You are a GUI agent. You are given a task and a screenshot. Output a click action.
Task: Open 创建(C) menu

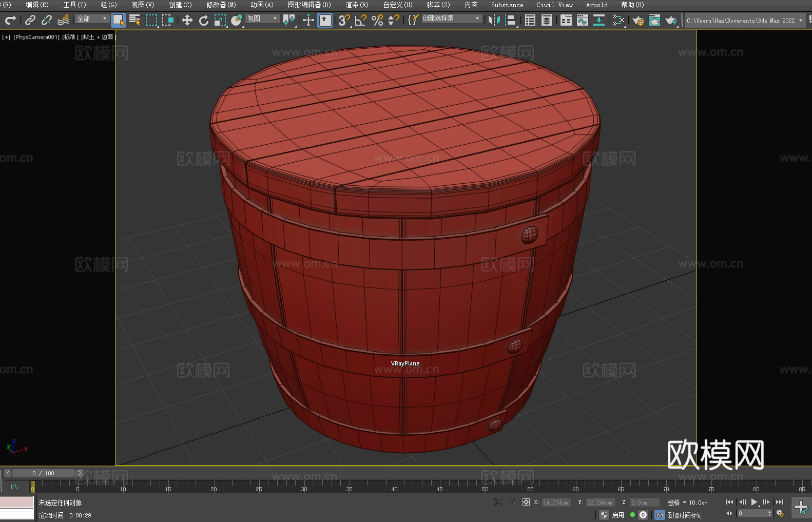coord(180,5)
